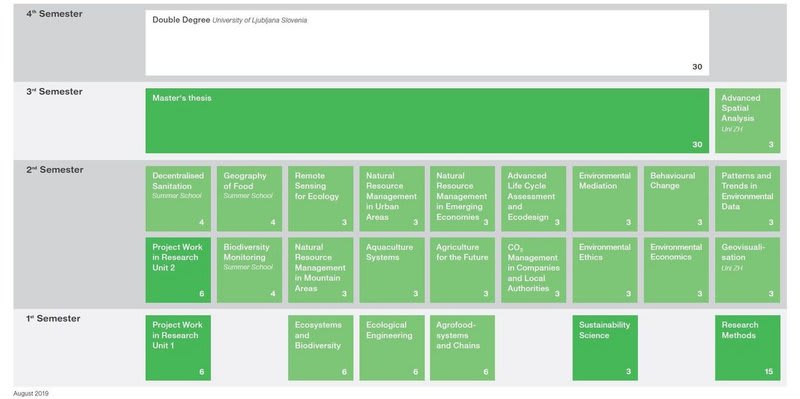Click the 3rd Semester row label
The image size is (800, 399).
click(x=54, y=92)
